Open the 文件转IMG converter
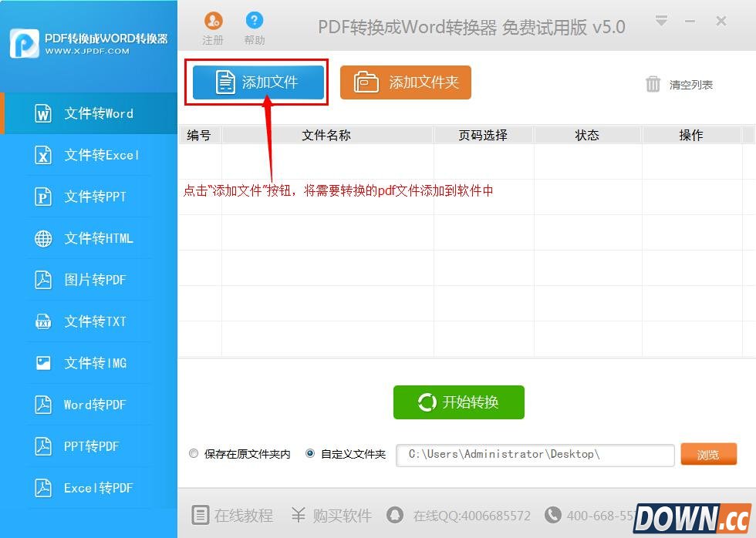Viewport: 756px width, 538px height. point(89,363)
